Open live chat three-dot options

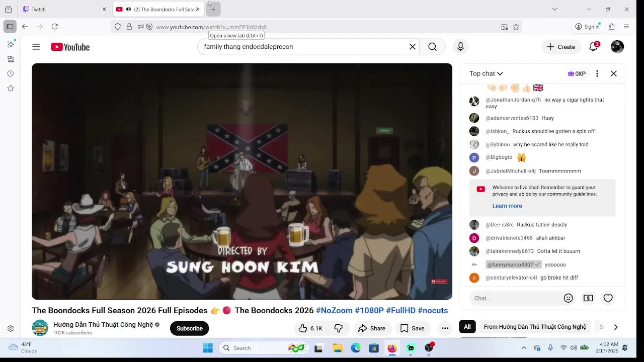[x=597, y=73]
